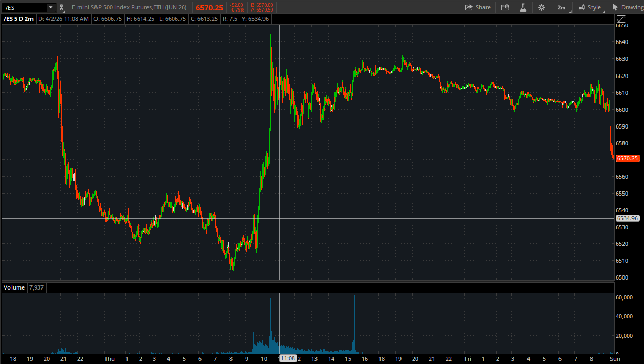Image resolution: width=644 pixels, height=364 pixels.
Task: Click the Volume study label
Action: tap(14, 287)
